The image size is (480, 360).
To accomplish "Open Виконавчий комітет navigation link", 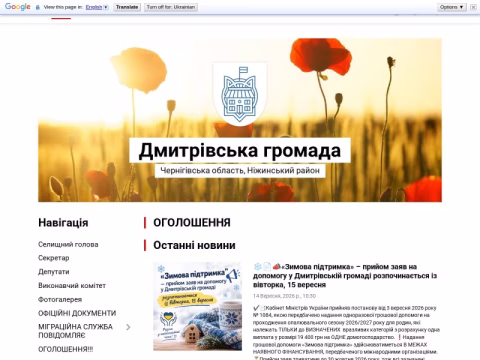I will [72, 286].
